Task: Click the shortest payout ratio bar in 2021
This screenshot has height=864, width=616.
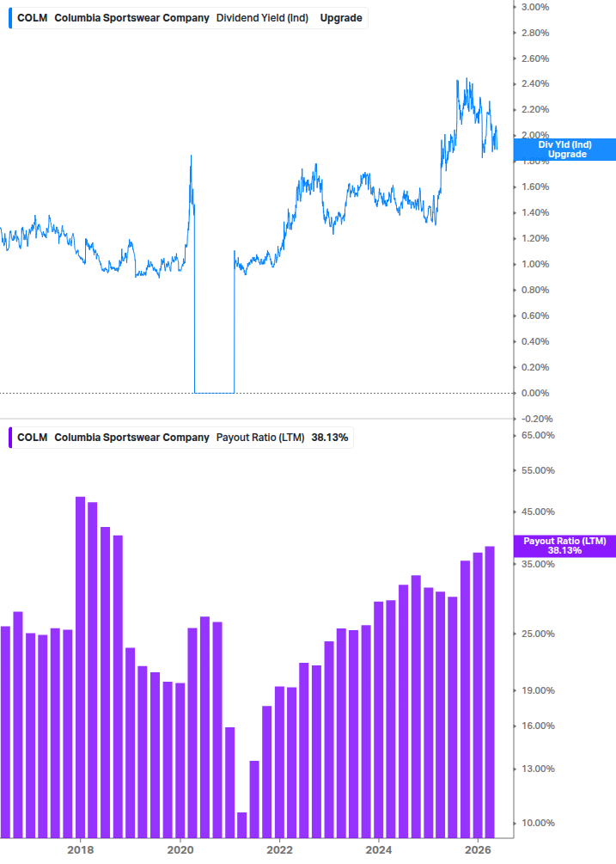Action: point(241,824)
